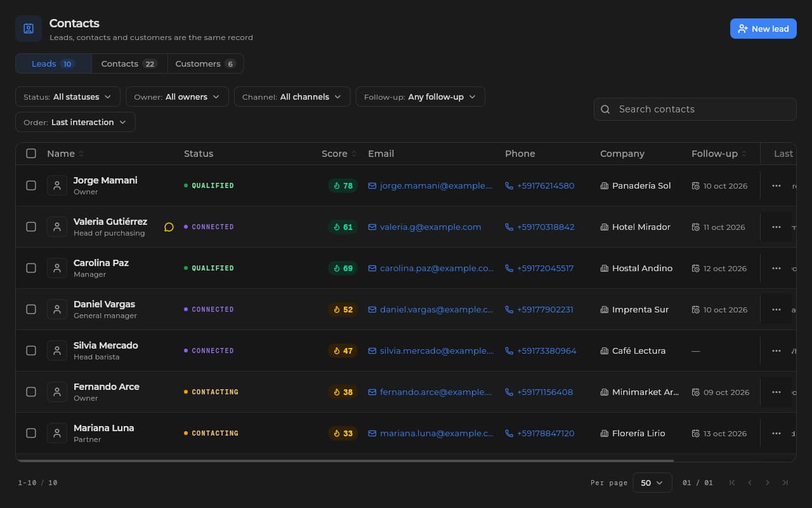Open the more menu on Fernando Arce's row
This screenshot has width=812, height=508.
pos(776,392)
